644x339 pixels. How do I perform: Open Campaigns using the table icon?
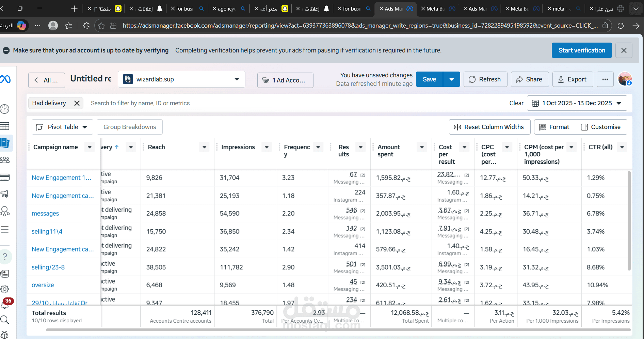[5, 126]
